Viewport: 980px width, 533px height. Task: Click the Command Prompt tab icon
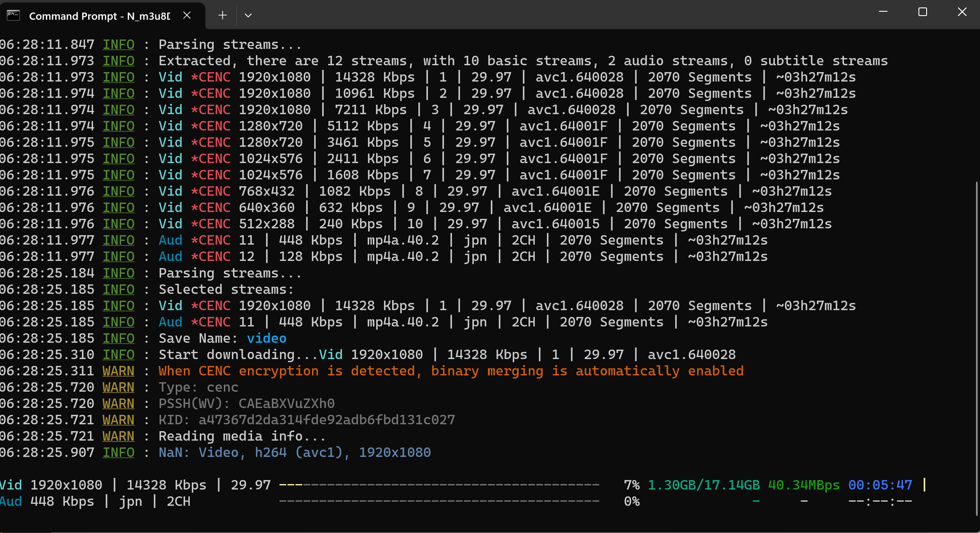pyautogui.click(x=13, y=15)
